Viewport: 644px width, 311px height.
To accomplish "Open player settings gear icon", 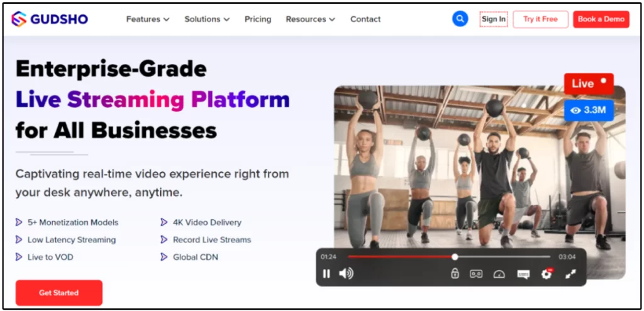I will click(547, 274).
